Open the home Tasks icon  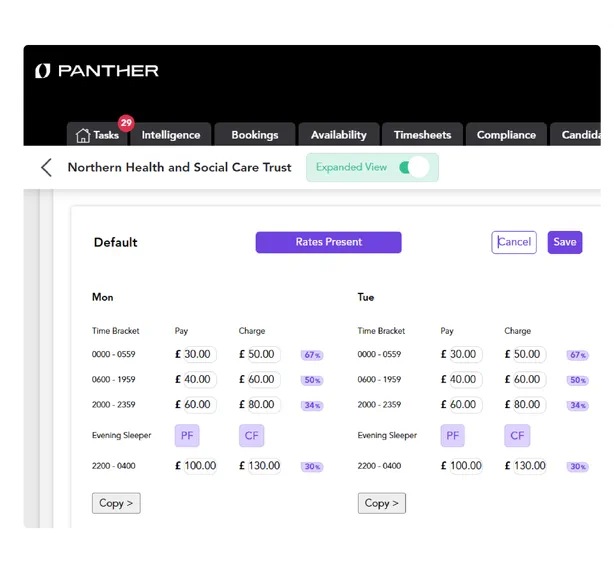pos(83,135)
